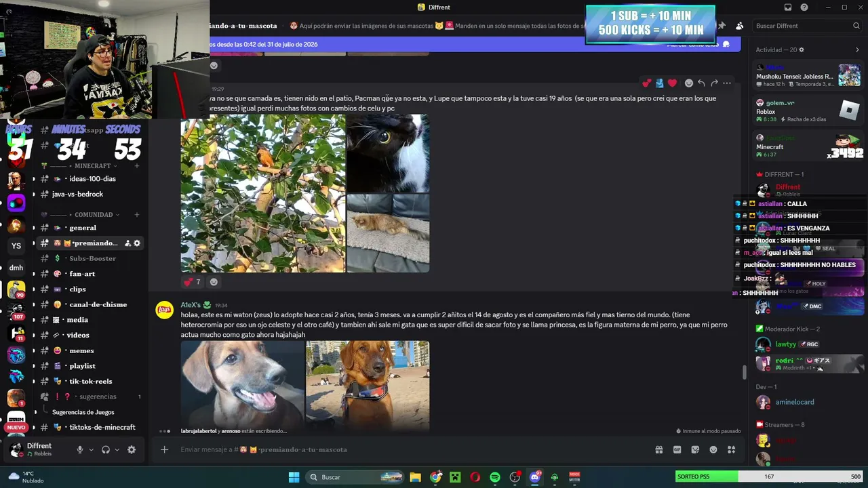Image resolution: width=868 pixels, height=488 pixels.
Task: Create a channel in the COMUNIDAD category
Action: (137, 215)
